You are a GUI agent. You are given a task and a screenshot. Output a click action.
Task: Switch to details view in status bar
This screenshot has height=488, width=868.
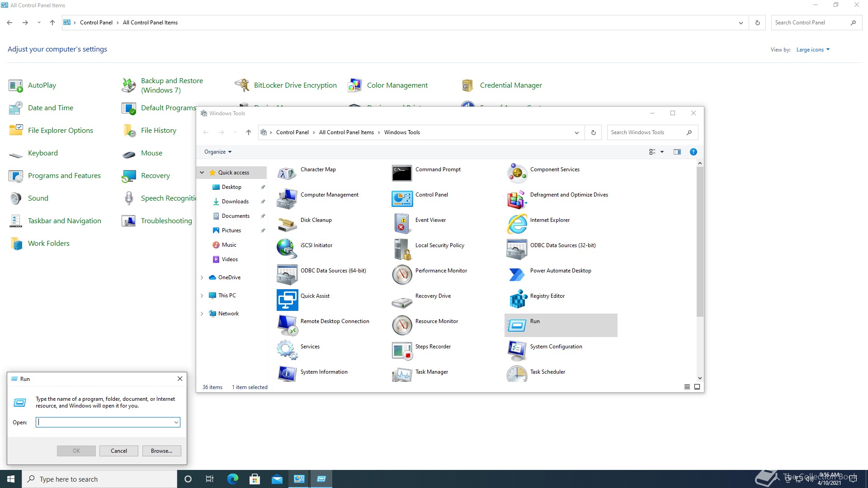tap(687, 387)
